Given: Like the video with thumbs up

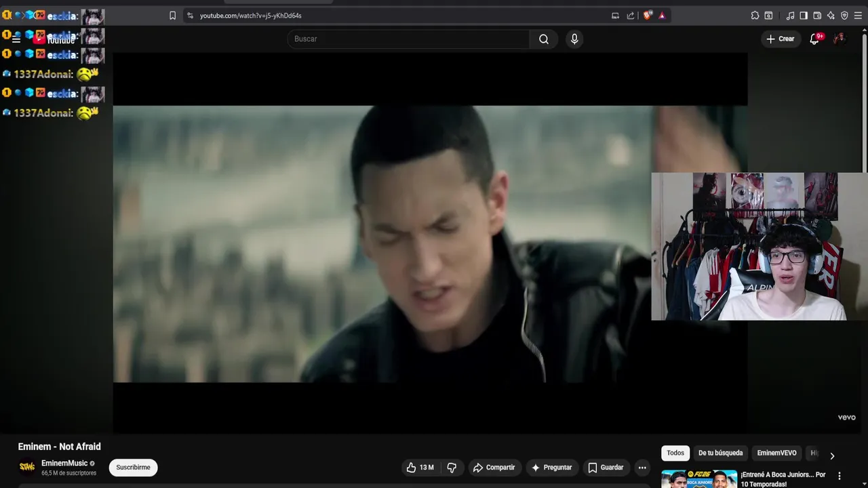Looking at the screenshot, I should (x=420, y=468).
